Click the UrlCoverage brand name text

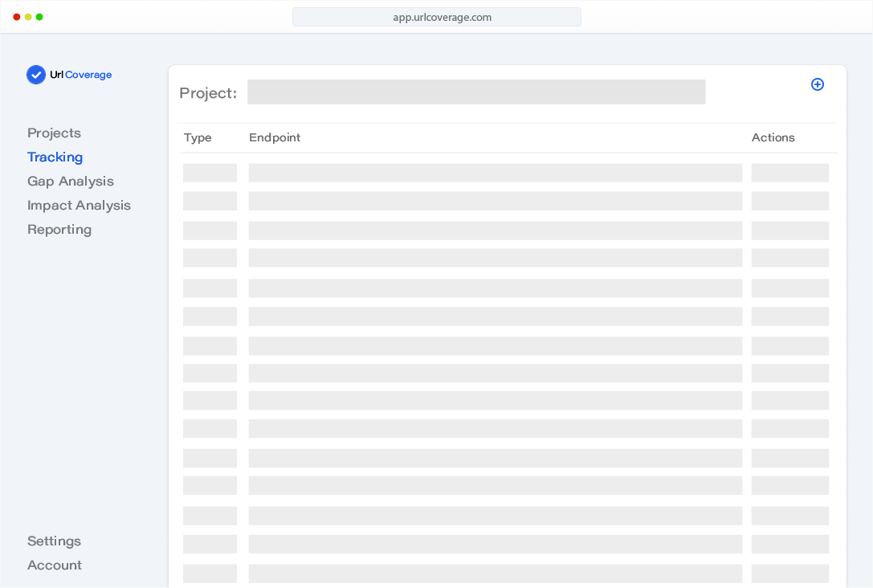click(80, 75)
